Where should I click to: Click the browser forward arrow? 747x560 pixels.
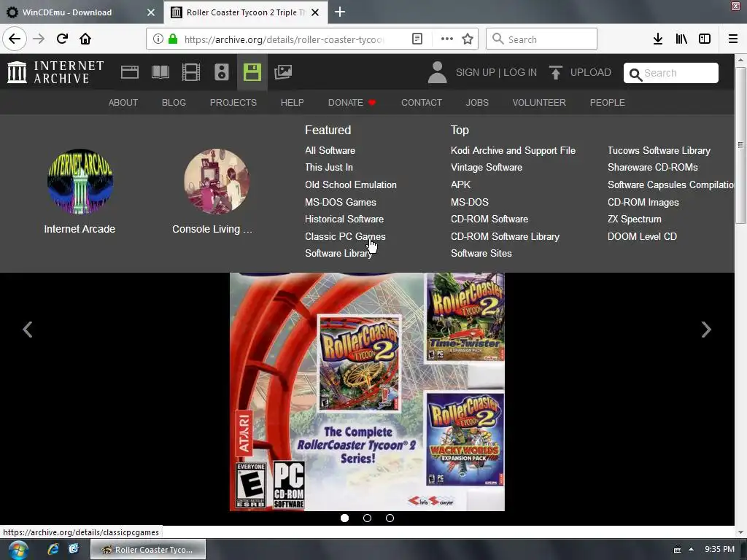[x=39, y=39]
